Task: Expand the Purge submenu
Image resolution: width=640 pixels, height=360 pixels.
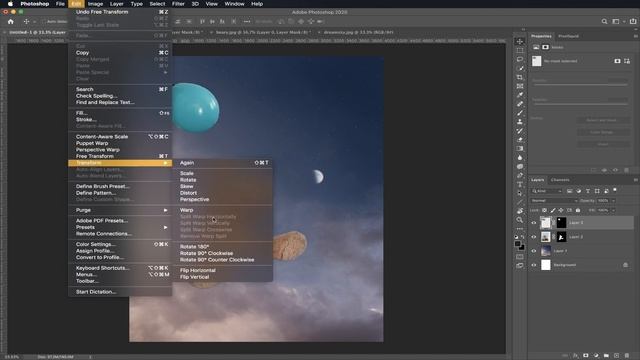Action: 120,210
